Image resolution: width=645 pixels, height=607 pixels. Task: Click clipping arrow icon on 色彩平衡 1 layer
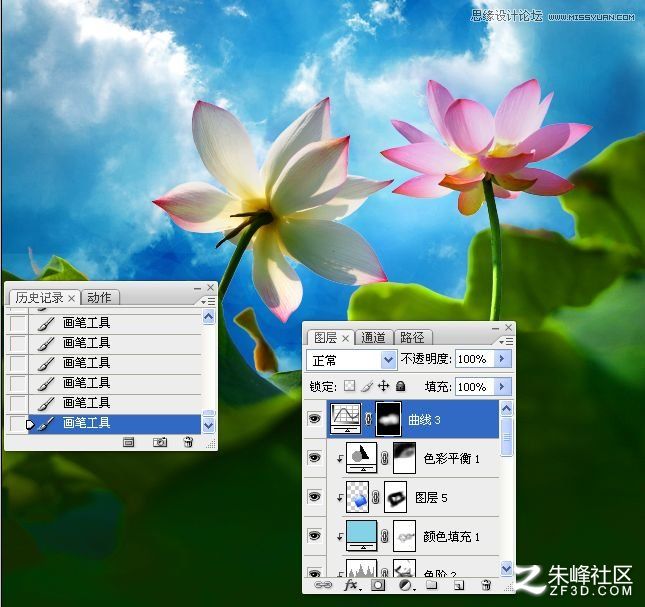340,459
